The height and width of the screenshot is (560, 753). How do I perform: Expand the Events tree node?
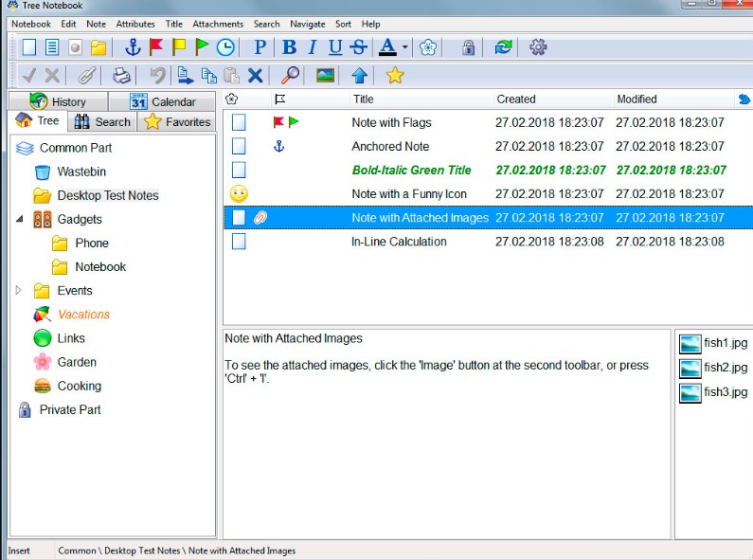(x=19, y=291)
